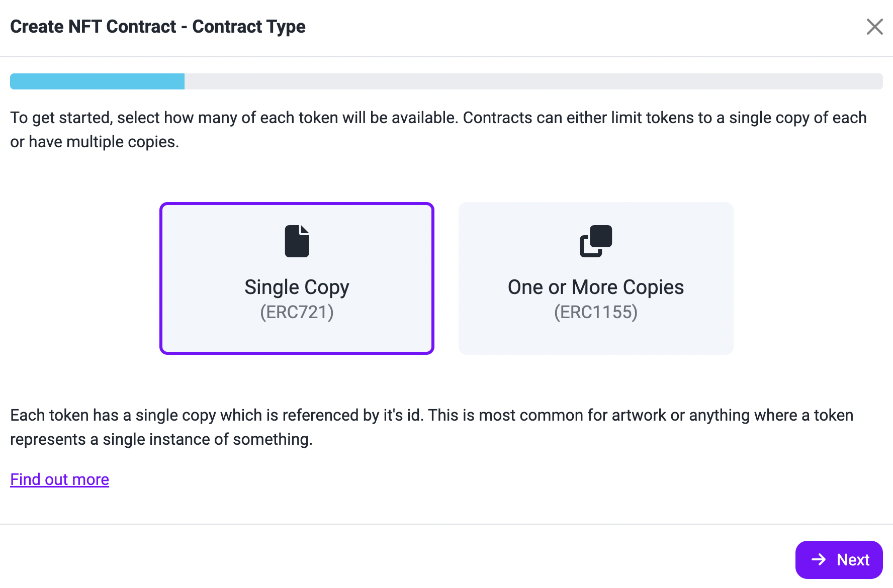Screen dimensions: 893x588
Task: Click the dialog title "Create NFT Contract - Contract Type"
Action: 158,27
